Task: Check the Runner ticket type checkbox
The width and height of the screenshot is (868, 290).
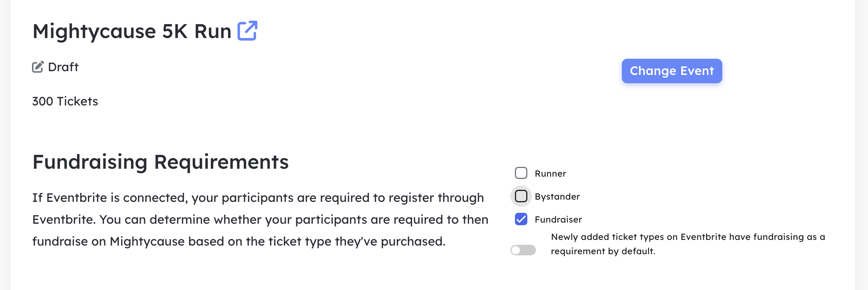Action: [x=521, y=173]
